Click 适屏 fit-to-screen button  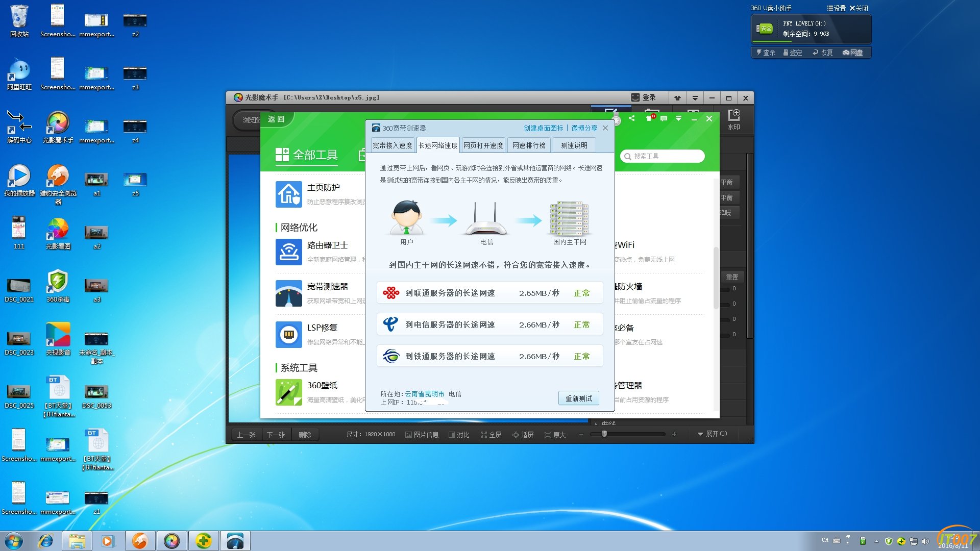click(x=523, y=435)
